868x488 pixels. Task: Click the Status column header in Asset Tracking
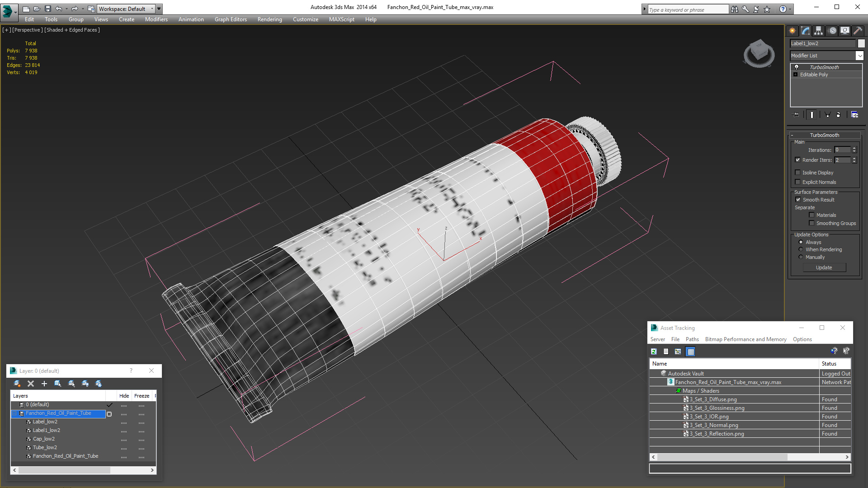[x=835, y=364]
